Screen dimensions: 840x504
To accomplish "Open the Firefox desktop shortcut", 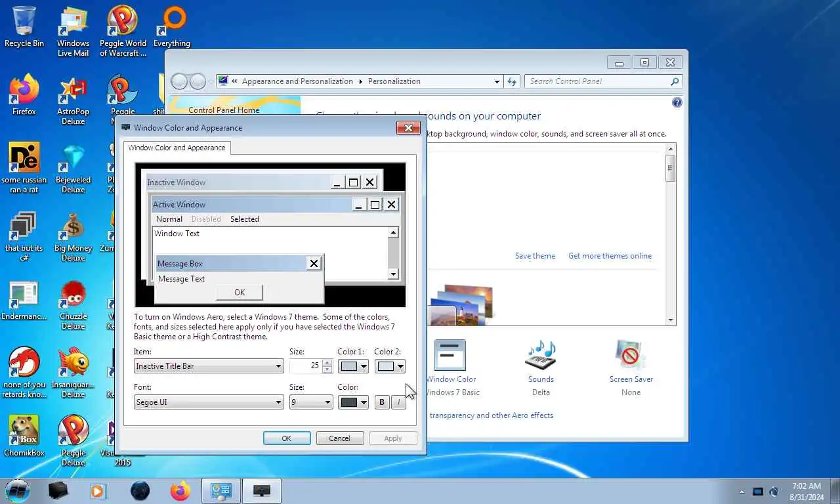I will [x=24, y=95].
